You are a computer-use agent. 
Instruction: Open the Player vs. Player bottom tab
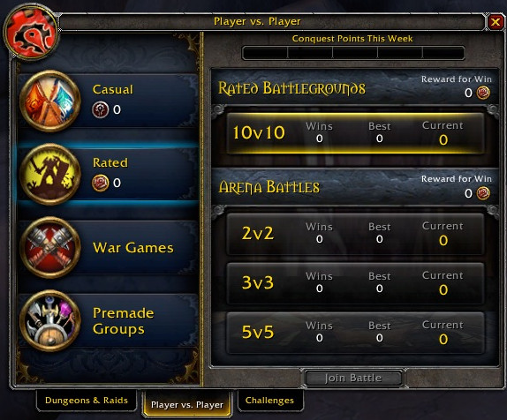187,404
